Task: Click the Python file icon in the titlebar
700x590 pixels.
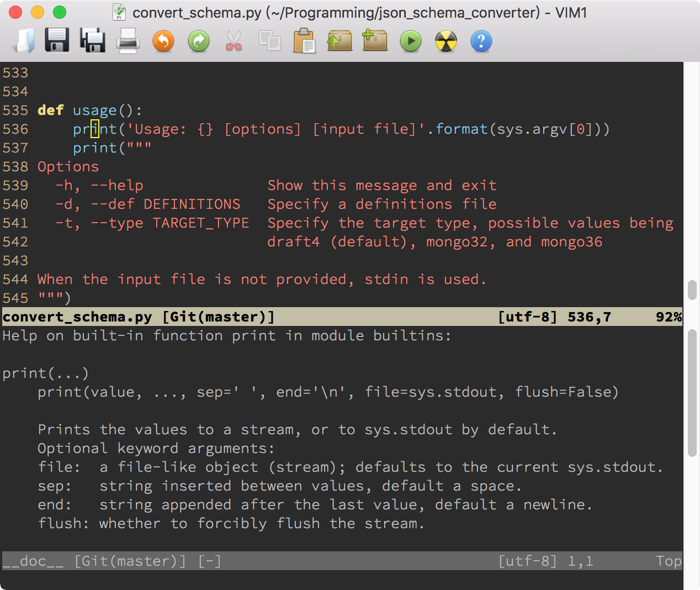Action: tap(120, 12)
